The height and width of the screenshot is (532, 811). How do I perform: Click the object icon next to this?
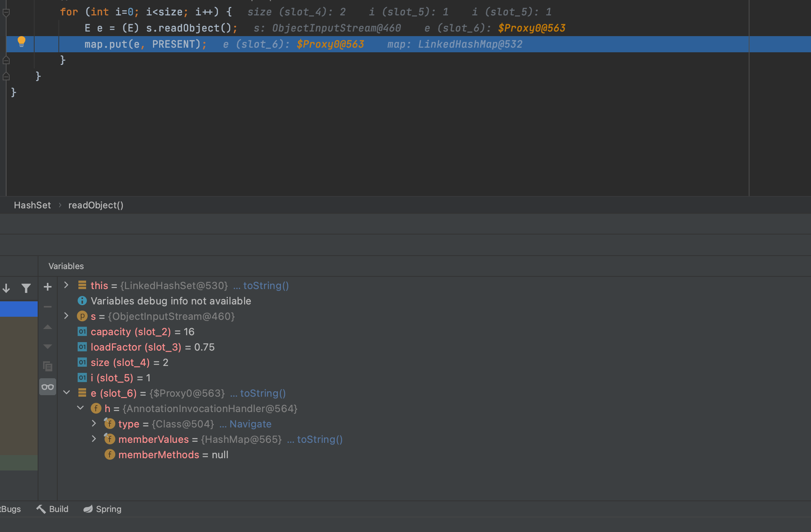[x=82, y=285]
